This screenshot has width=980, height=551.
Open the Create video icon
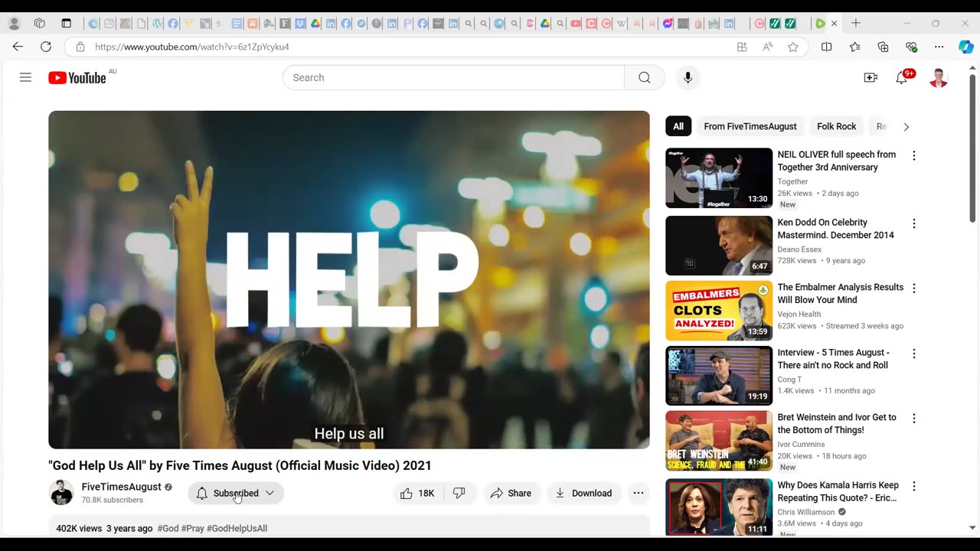[x=871, y=77]
